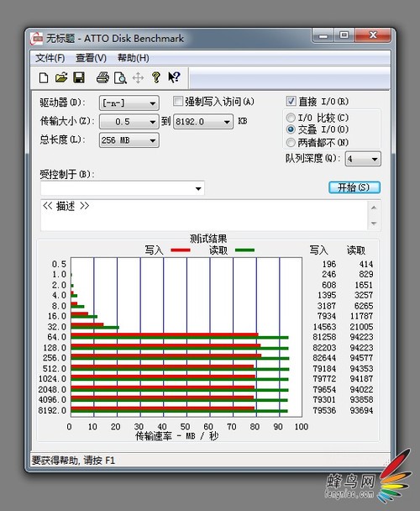Image resolution: width=420 pixels, height=511 pixels.
Task: Click write value 196 in 0.5 row
Action: point(329,264)
